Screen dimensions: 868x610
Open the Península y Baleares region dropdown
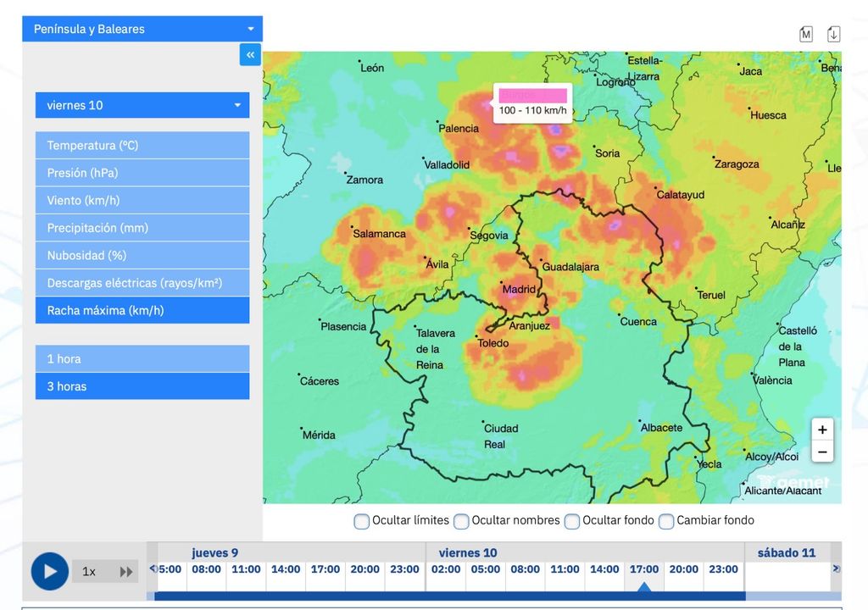tap(142, 29)
